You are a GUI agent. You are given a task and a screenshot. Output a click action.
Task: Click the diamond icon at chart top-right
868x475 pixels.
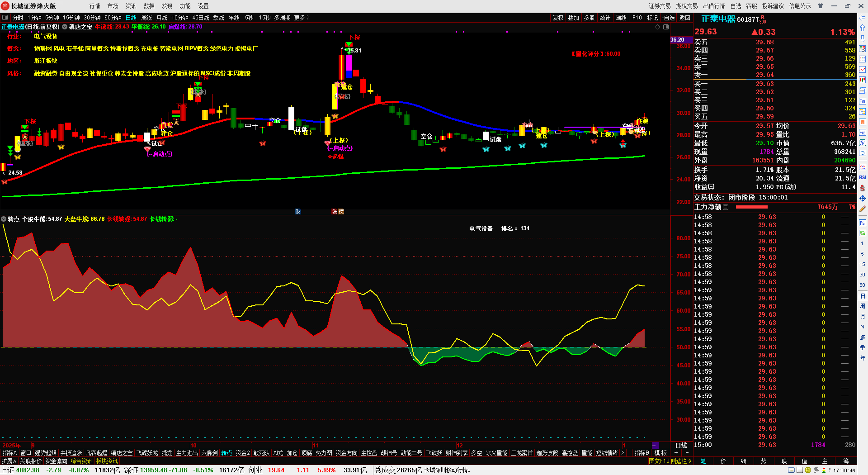point(657,27)
